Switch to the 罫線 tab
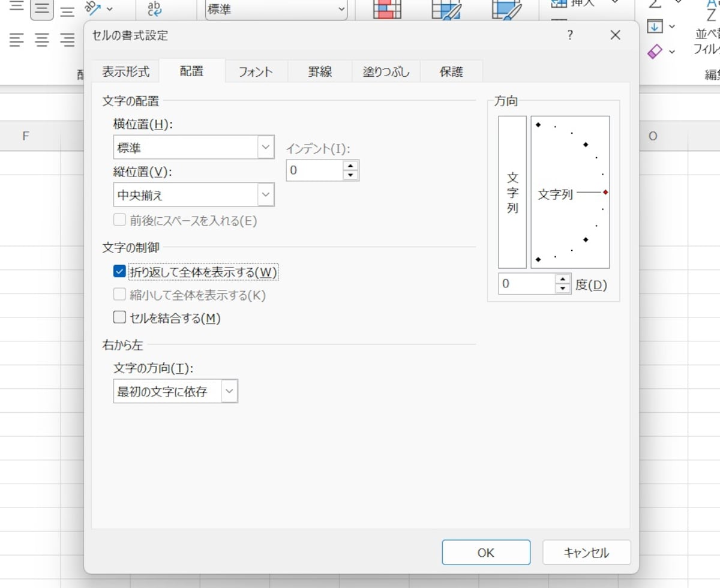The image size is (720, 588). pyautogui.click(x=319, y=71)
